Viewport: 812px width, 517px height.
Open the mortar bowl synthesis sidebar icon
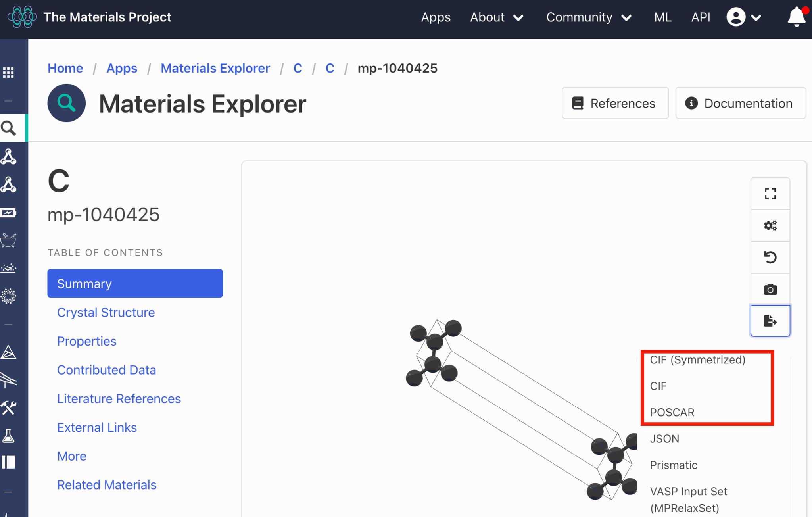click(x=8, y=240)
